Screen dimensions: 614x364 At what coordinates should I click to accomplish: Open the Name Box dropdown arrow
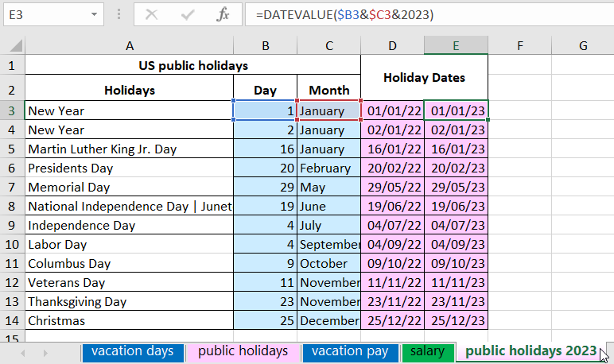click(94, 15)
